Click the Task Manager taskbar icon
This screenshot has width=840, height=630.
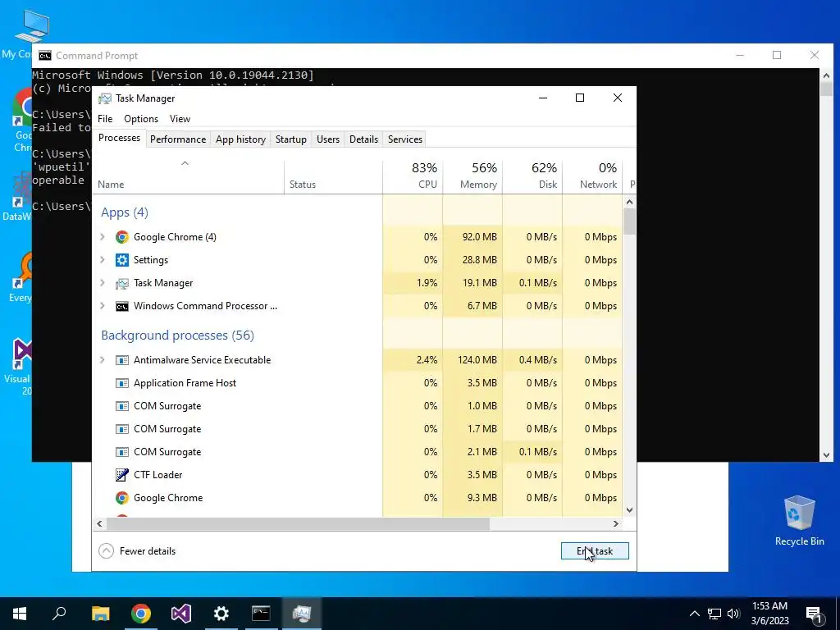302,614
